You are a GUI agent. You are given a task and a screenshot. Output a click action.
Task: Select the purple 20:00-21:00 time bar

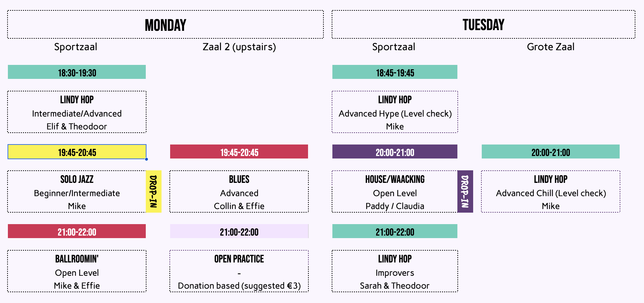point(395,152)
